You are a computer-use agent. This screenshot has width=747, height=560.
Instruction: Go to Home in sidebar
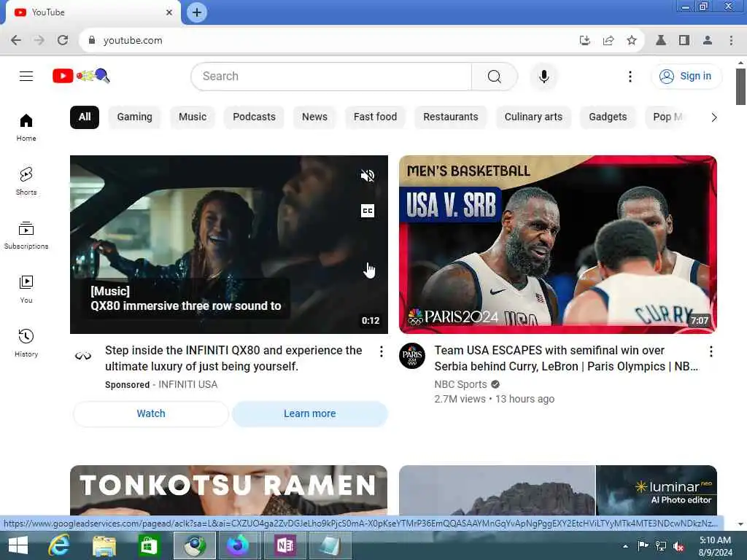[26, 128]
